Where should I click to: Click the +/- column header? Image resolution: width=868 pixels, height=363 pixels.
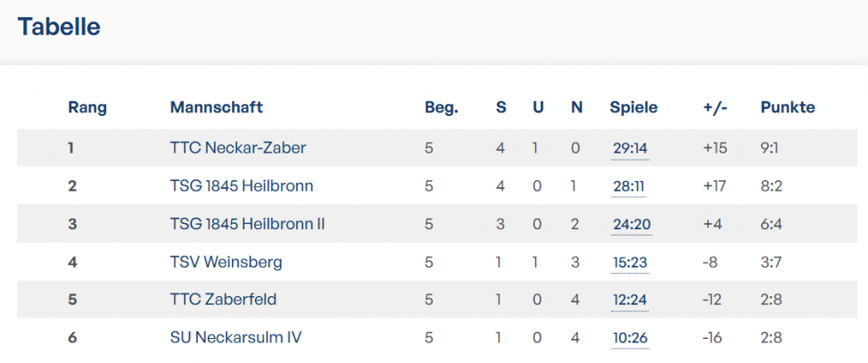[715, 107]
